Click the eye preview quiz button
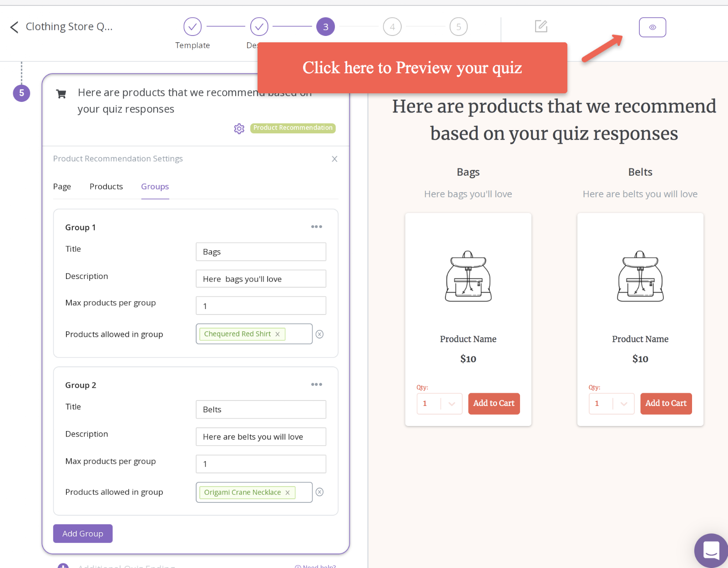This screenshot has width=728, height=568. click(652, 27)
